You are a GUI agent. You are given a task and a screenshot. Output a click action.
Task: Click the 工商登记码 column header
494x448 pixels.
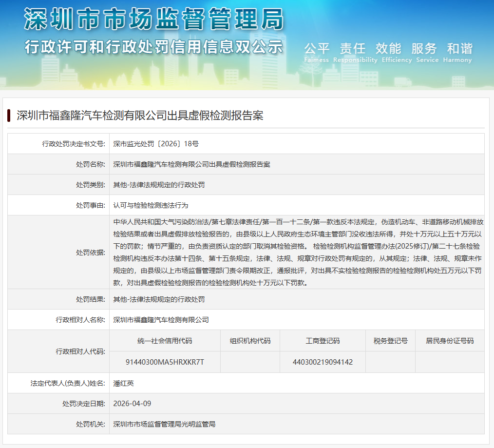tap(323, 341)
